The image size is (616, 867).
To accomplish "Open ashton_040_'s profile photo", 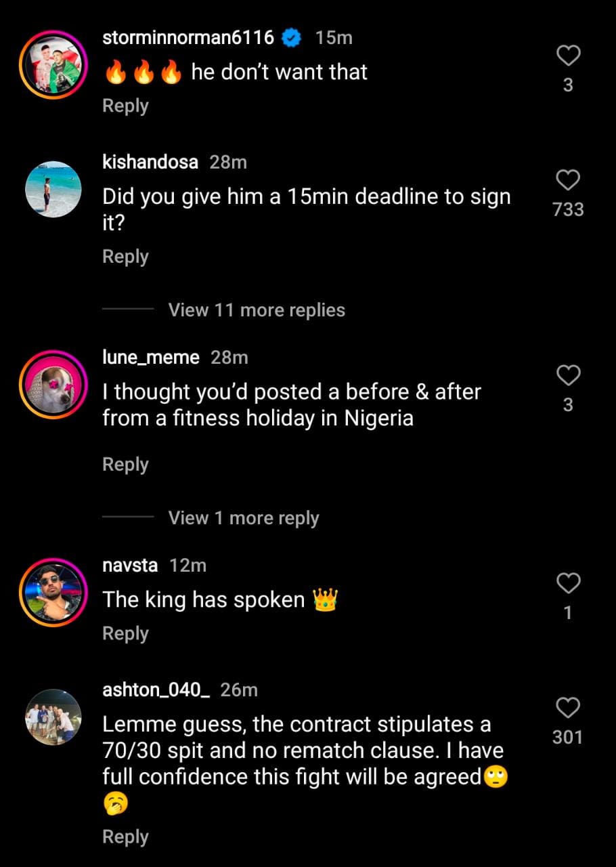I will click(x=53, y=717).
